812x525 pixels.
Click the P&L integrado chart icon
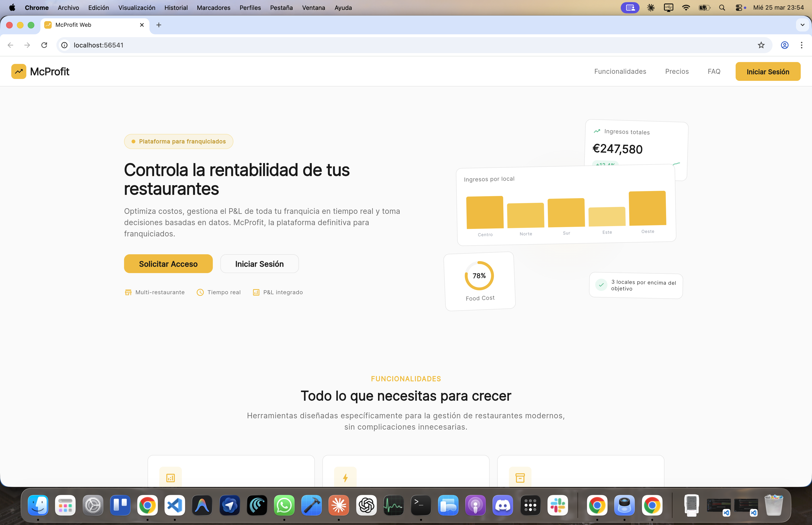tap(256, 292)
